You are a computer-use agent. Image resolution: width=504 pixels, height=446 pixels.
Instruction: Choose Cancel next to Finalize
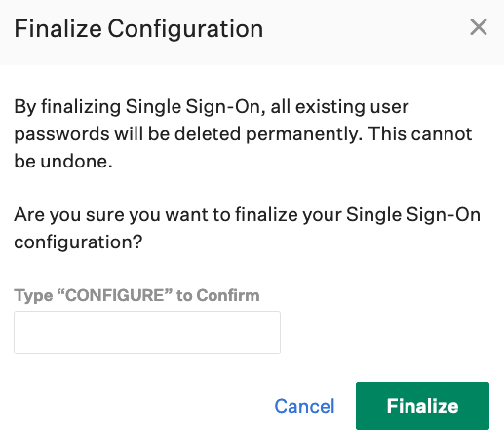(304, 406)
